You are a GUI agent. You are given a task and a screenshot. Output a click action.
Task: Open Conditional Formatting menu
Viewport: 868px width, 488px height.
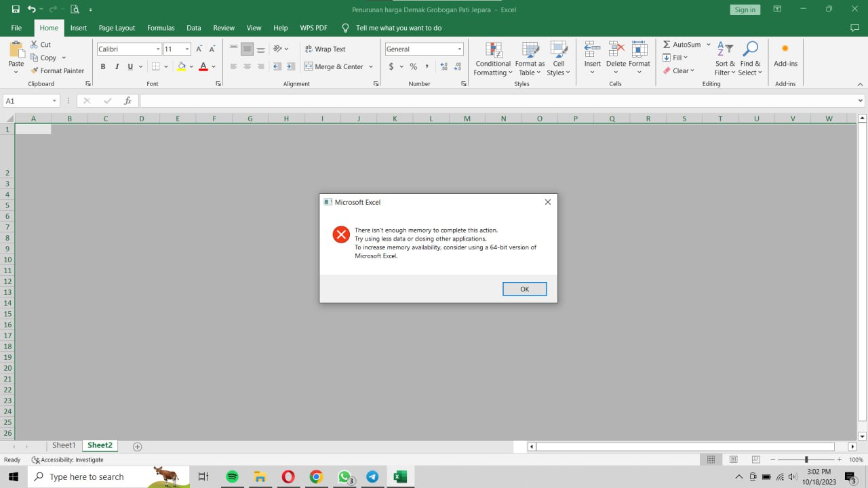pos(493,59)
